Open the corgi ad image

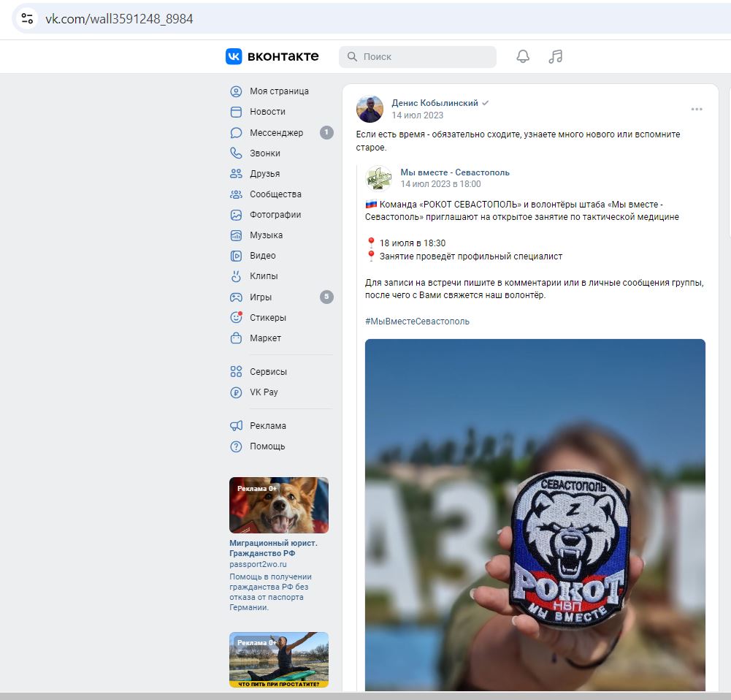click(279, 505)
